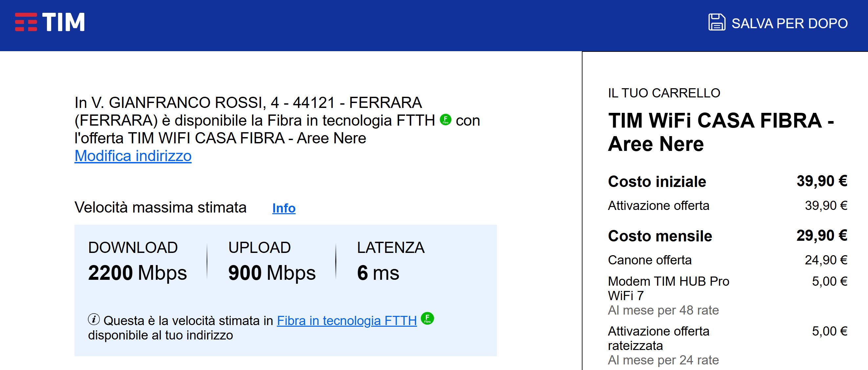Open the Info link beside Velocità massima stimata
This screenshot has width=868, height=370.
[x=284, y=208]
